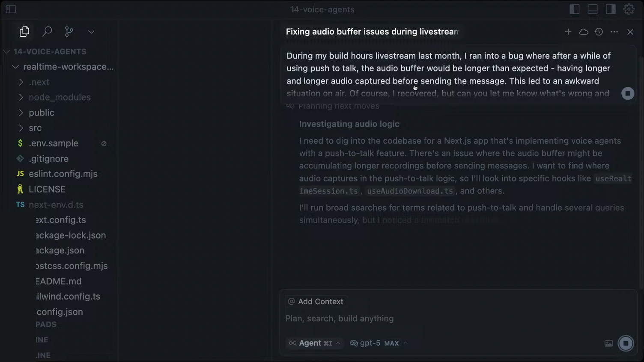Open the settings gear icon
This screenshot has height=362, width=644.
click(629, 9)
